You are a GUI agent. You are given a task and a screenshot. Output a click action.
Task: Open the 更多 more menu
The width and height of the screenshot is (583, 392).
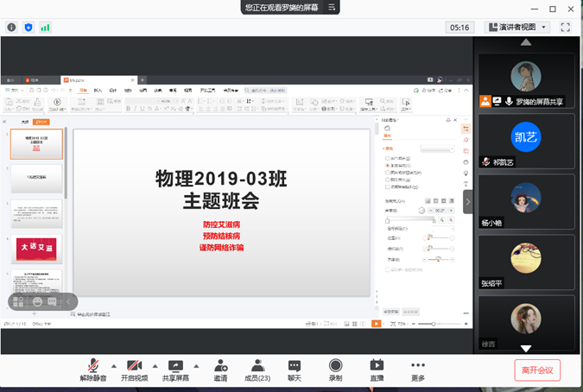click(x=418, y=370)
